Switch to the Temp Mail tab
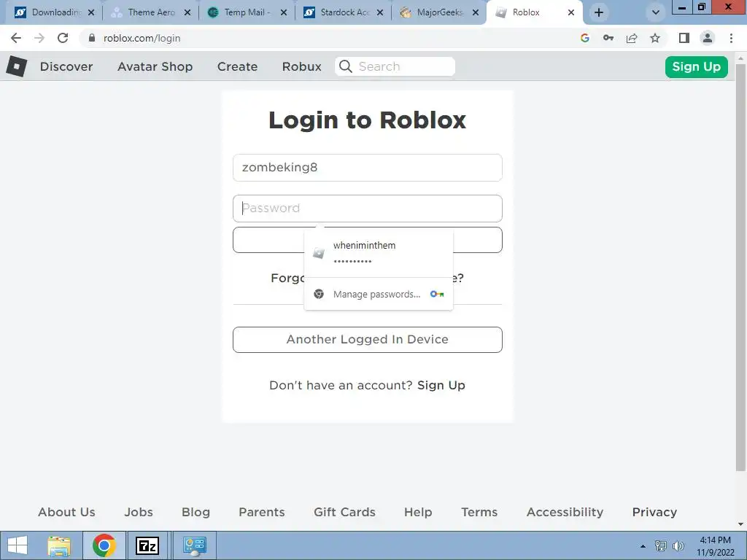 (x=247, y=12)
